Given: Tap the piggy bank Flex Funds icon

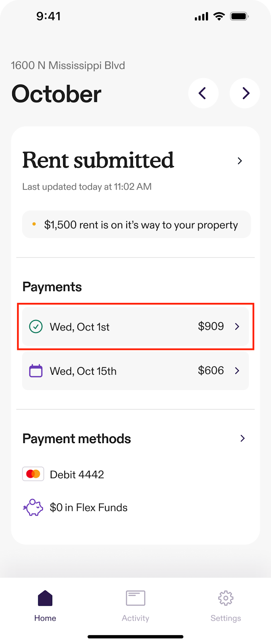Looking at the screenshot, I should [x=33, y=508].
